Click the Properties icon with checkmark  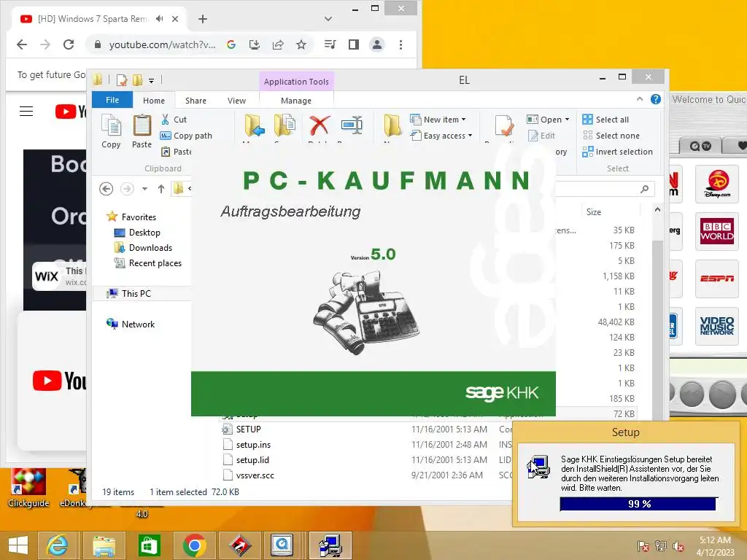[x=504, y=125]
